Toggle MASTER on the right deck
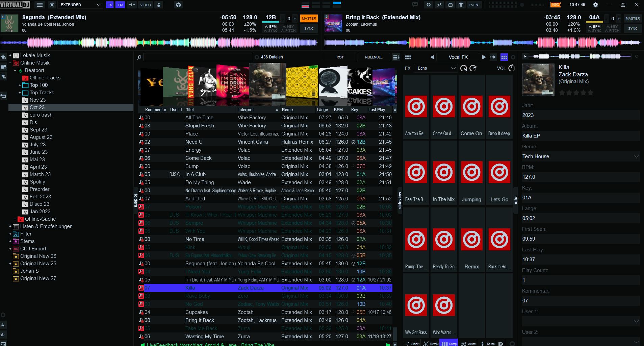 [632, 18]
